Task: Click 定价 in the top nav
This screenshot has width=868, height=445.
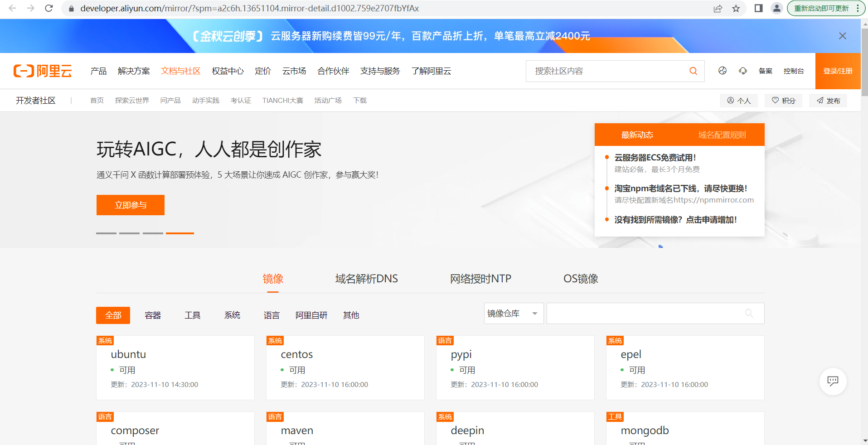Action: pyautogui.click(x=263, y=71)
